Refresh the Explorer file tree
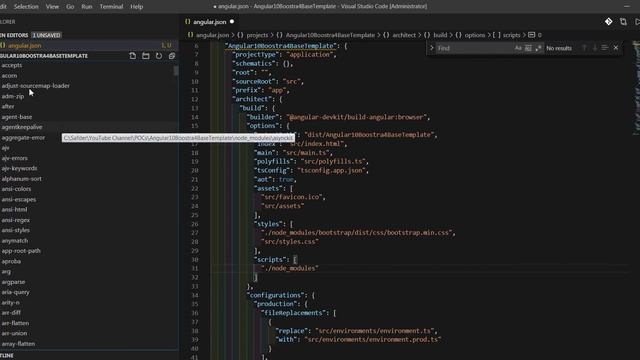Screen dimensions: 640x360 tap(159, 56)
